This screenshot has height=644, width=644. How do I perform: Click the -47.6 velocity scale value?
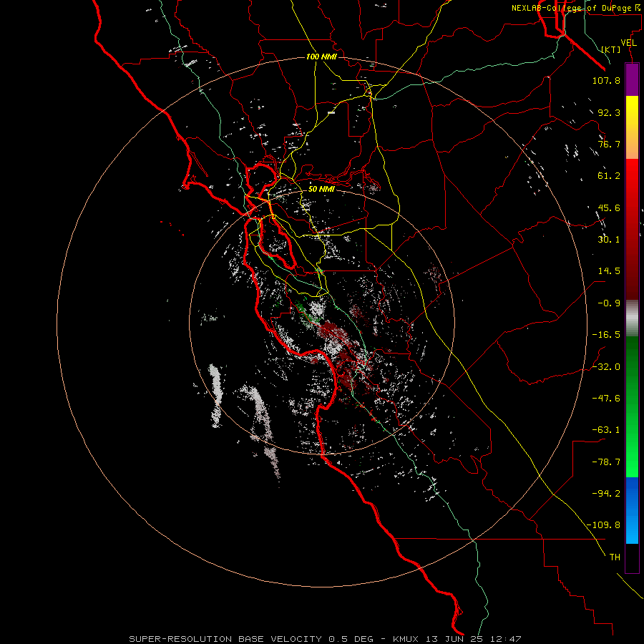tap(606, 399)
